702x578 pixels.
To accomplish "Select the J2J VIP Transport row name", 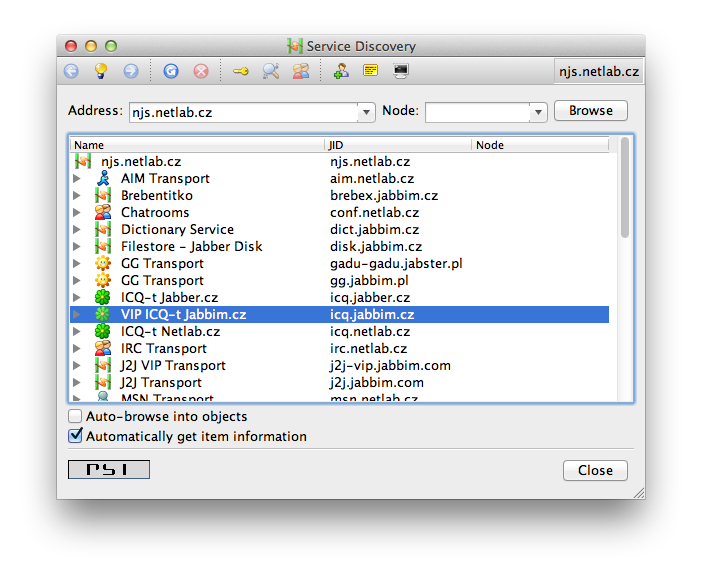I will tap(173, 365).
